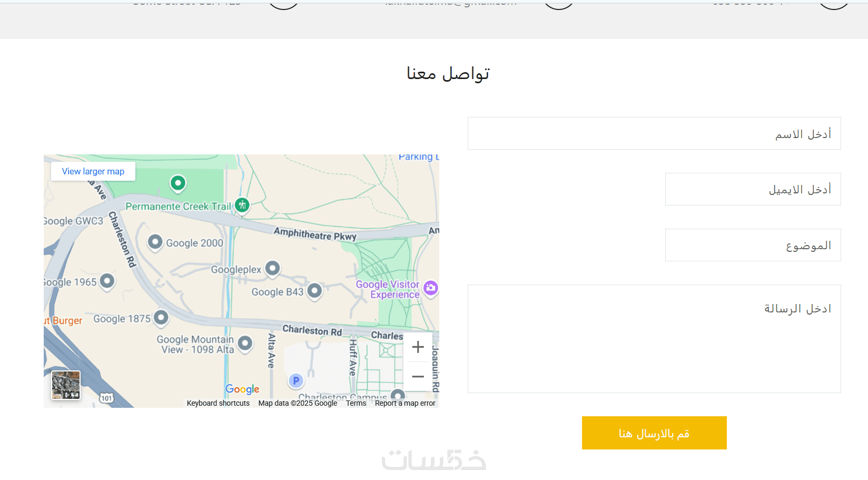Open the Google logo on the map
The image size is (868, 480).
point(242,389)
